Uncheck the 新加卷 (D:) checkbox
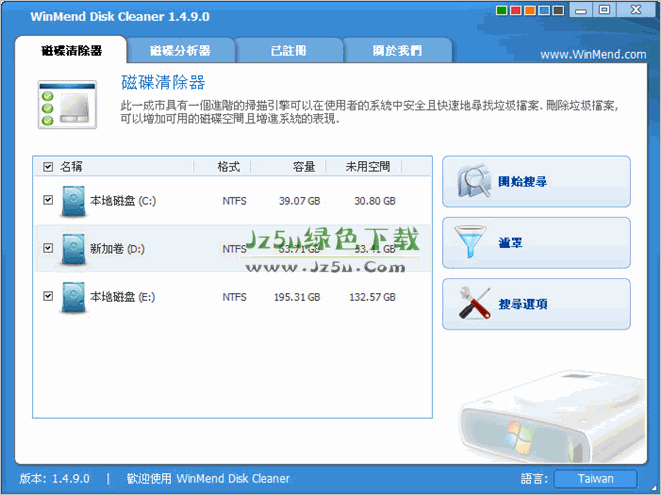The height and width of the screenshot is (495, 661). click(48, 248)
